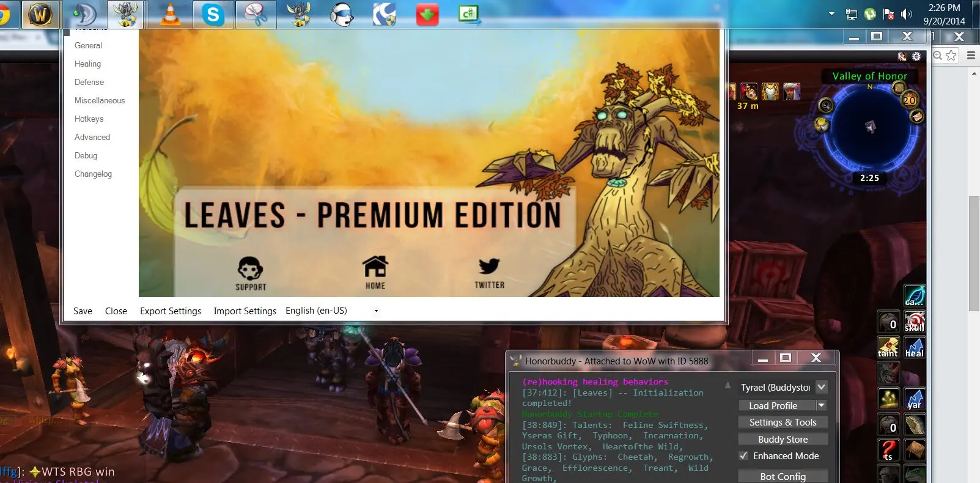This screenshot has width=980, height=483.
Task: Click the 'WTS RBG win' chat message
Action: (x=78, y=471)
